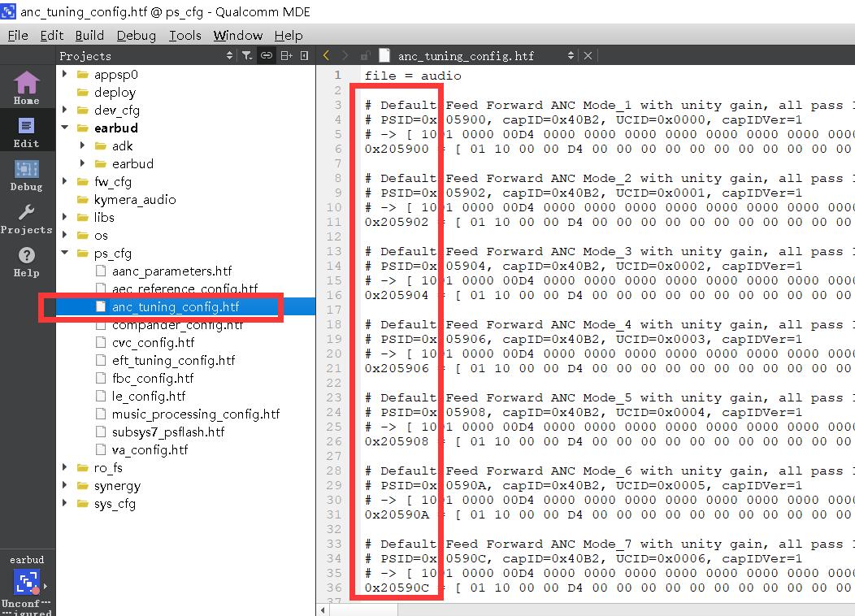Expand the synergy folder
855x616 pixels.
coord(65,485)
